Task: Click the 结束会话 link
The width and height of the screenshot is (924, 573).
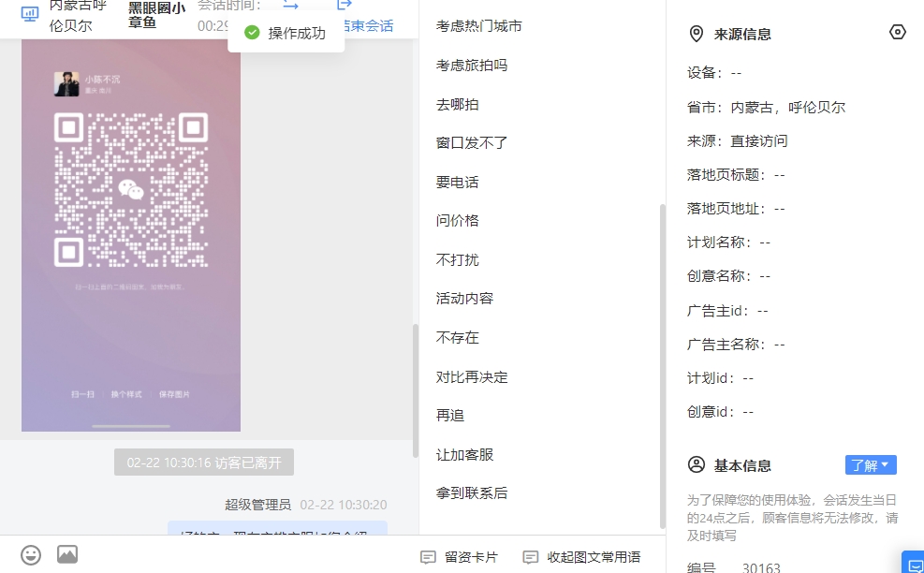Action: pos(368,26)
